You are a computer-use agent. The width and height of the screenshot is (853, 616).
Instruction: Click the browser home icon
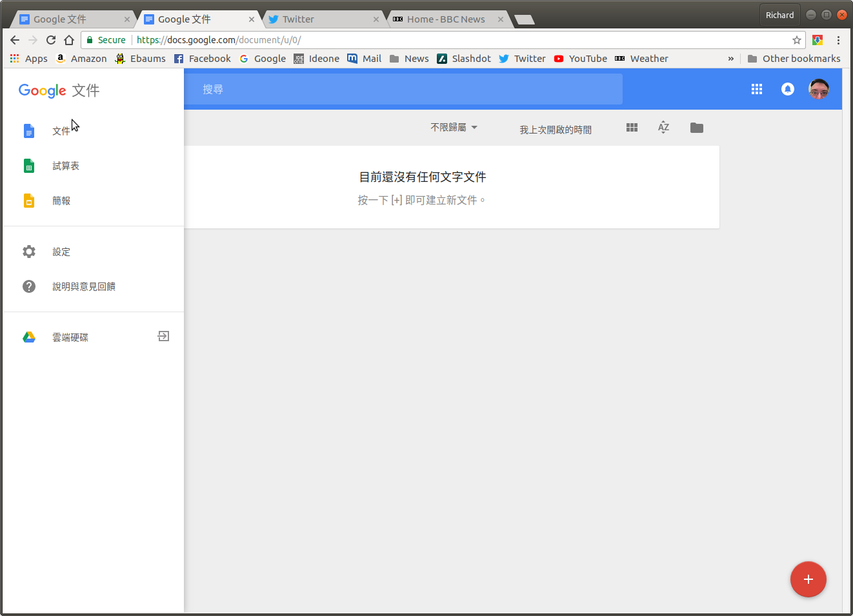[69, 40]
